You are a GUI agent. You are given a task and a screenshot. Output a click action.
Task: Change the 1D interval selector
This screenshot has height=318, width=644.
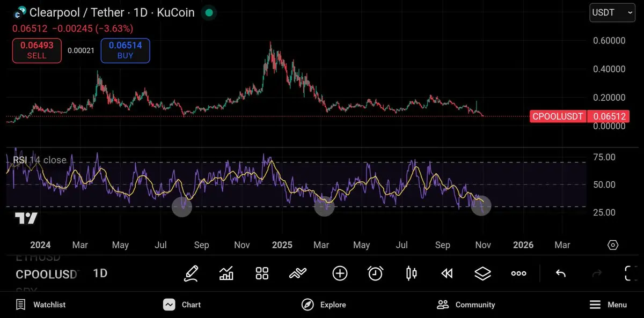[x=100, y=273]
